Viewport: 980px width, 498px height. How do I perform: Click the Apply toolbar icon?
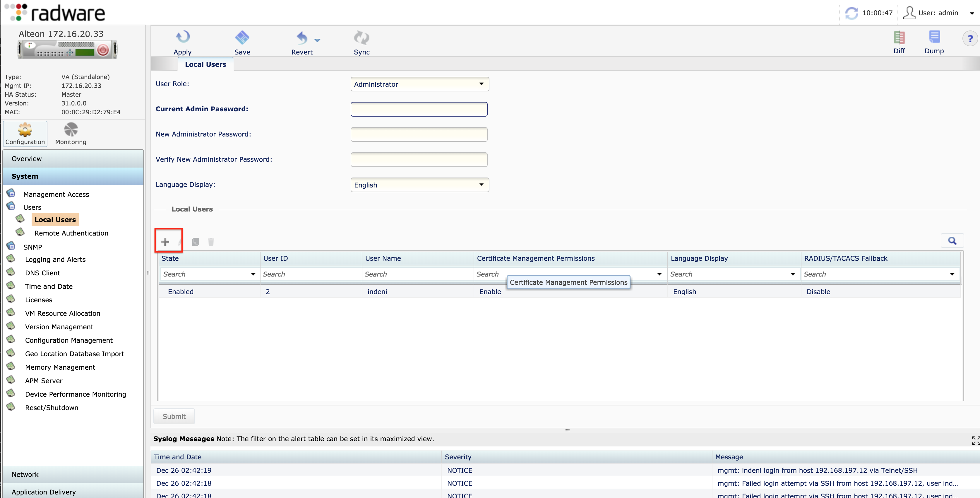[x=182, y=37]
